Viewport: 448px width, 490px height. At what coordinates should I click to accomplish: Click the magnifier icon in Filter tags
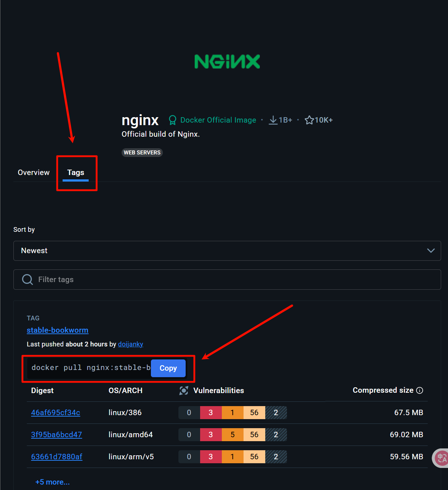pyautogui.click(x=28, y=280)
